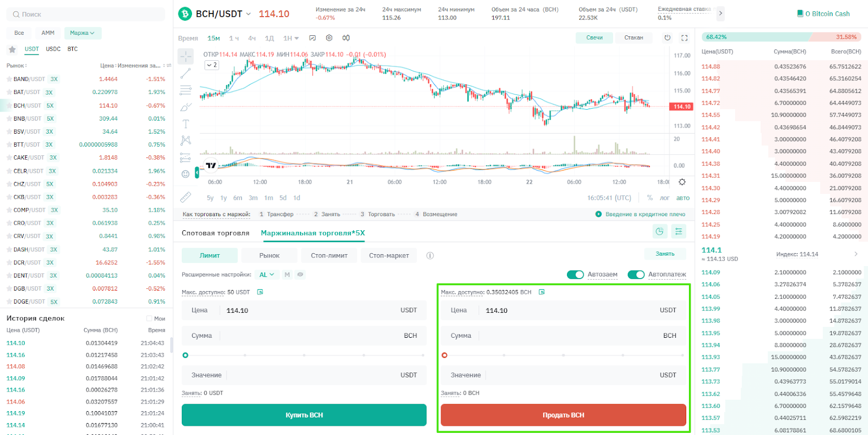The image size is (868, 435).
Task: Collapse the indicator legend showing 2
Action: pos(212,65)
